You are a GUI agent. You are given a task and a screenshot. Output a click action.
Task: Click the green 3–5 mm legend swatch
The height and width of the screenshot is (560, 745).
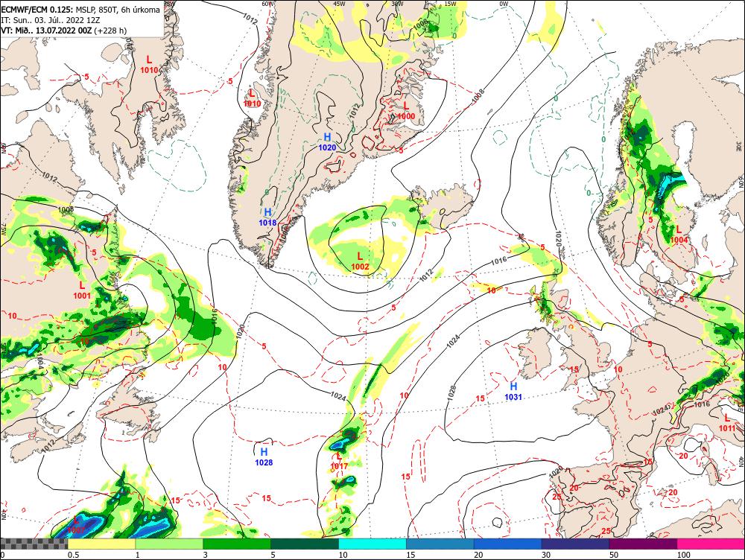point(237,544)
